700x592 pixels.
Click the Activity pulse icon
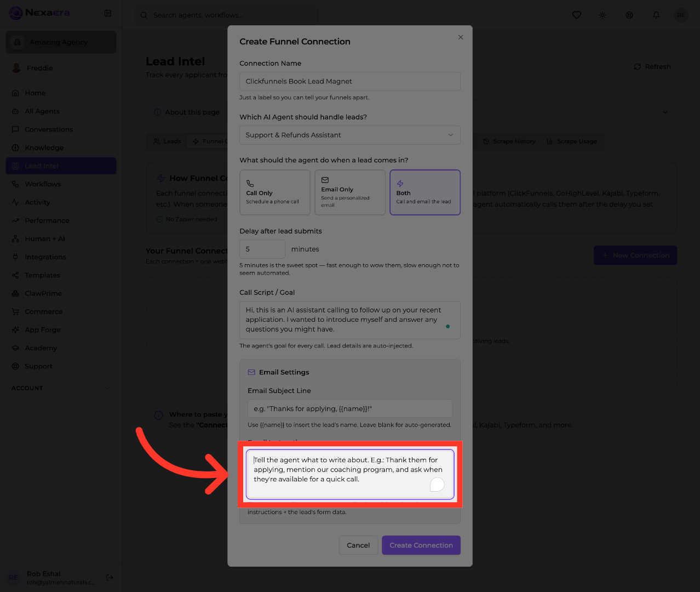[x=15, y=202]
